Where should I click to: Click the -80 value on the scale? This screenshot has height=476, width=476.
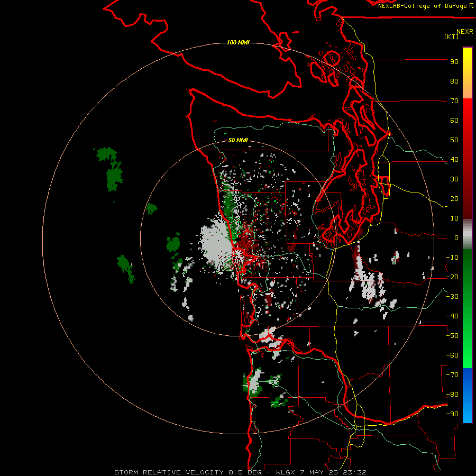(452, 395)
